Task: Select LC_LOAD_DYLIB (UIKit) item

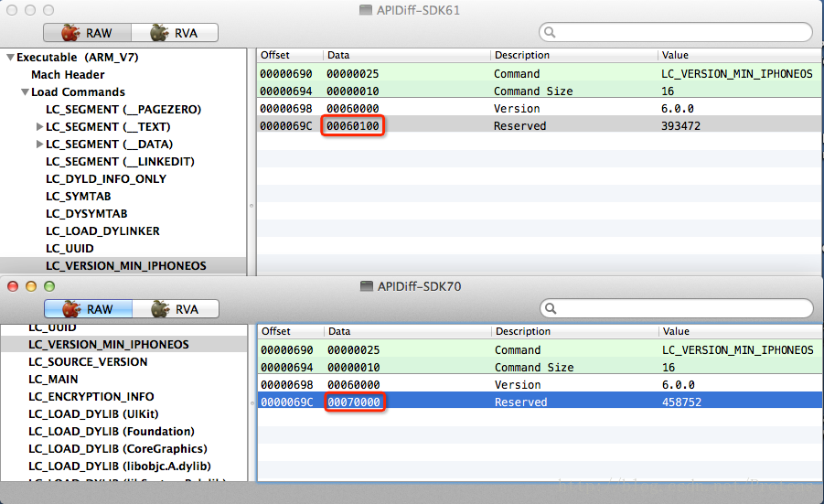Action: pos(93,413)
